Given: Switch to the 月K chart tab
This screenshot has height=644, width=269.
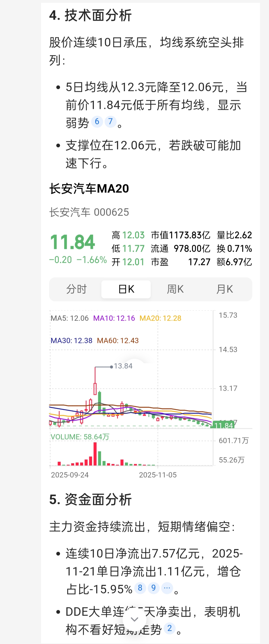Looking at the screenshot, I should point(224,289).
